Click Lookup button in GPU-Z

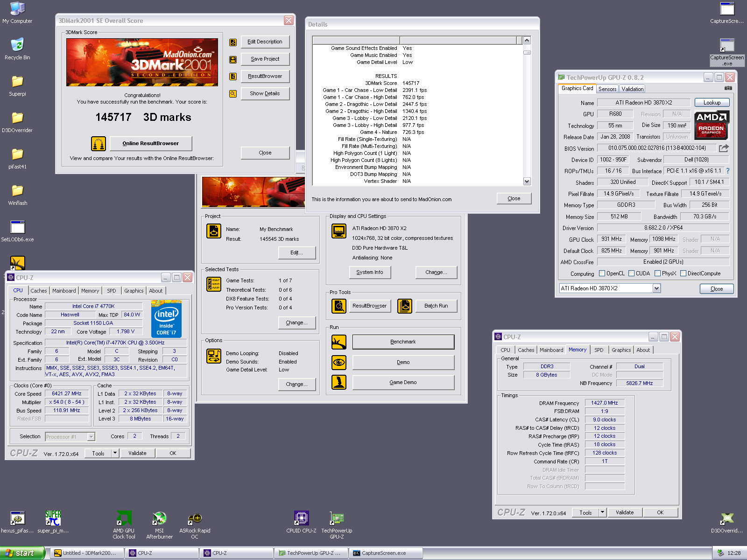(x=712, y=103)
